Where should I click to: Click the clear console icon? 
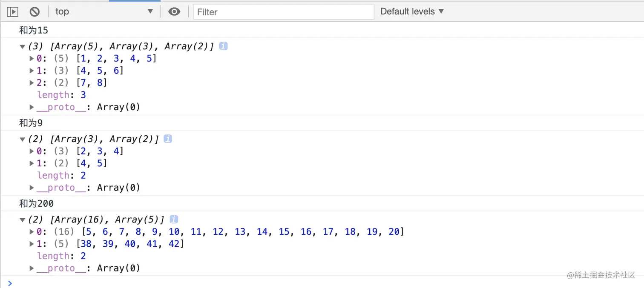[34, 11]
